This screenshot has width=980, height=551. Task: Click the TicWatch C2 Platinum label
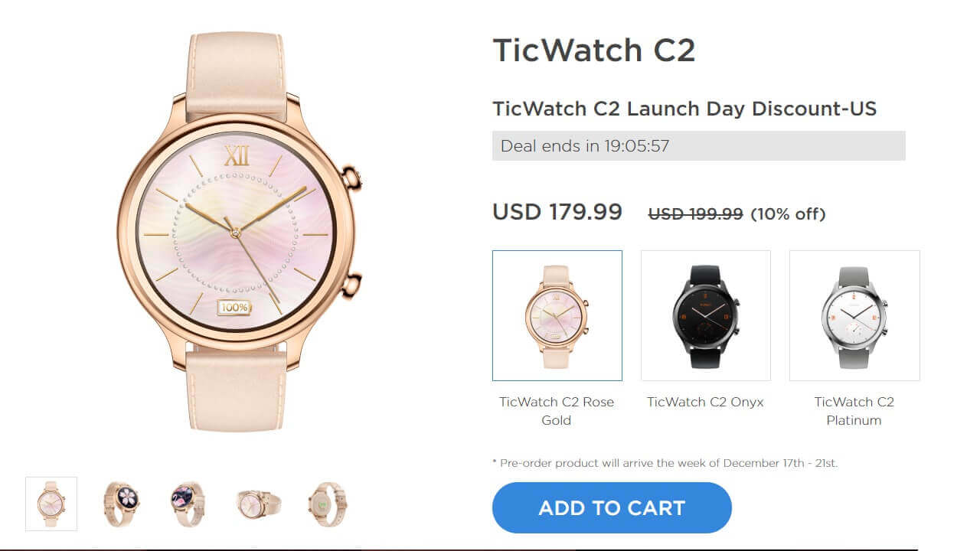(854, 411)
